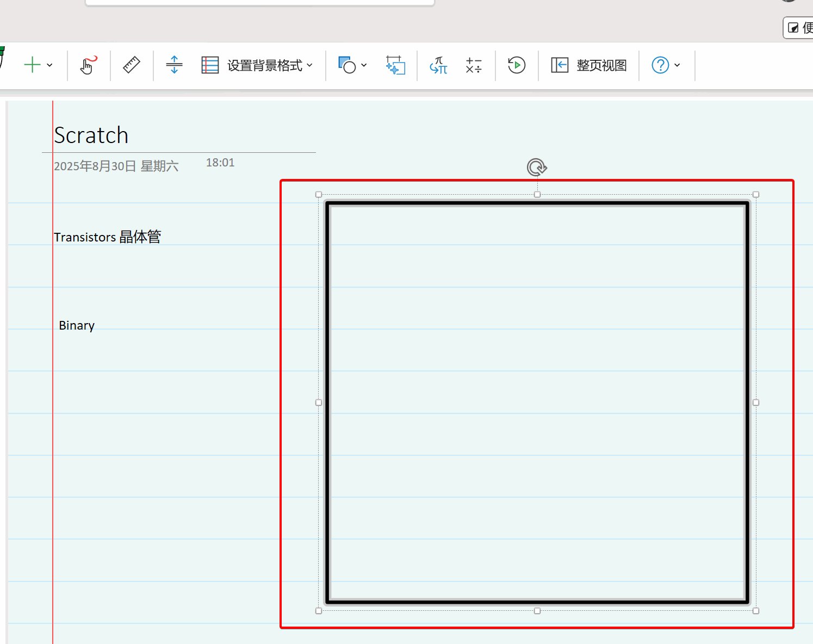
Task: Open the 便笺 sticky notes button
Action: (x=800, y=28)
